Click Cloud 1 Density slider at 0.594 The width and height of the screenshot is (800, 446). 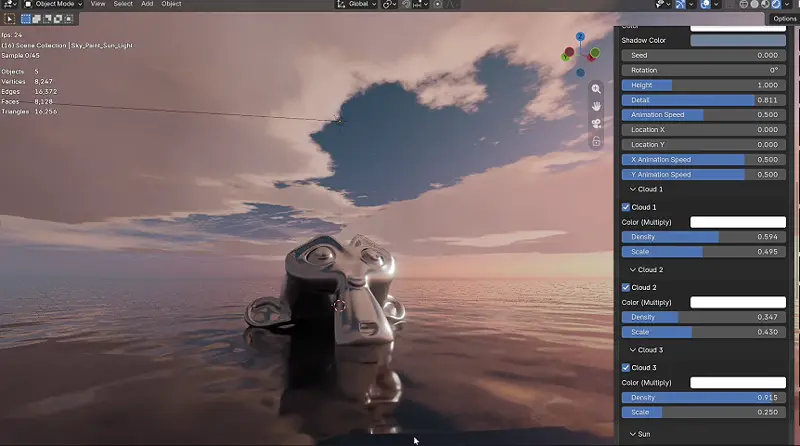[704, 237]
